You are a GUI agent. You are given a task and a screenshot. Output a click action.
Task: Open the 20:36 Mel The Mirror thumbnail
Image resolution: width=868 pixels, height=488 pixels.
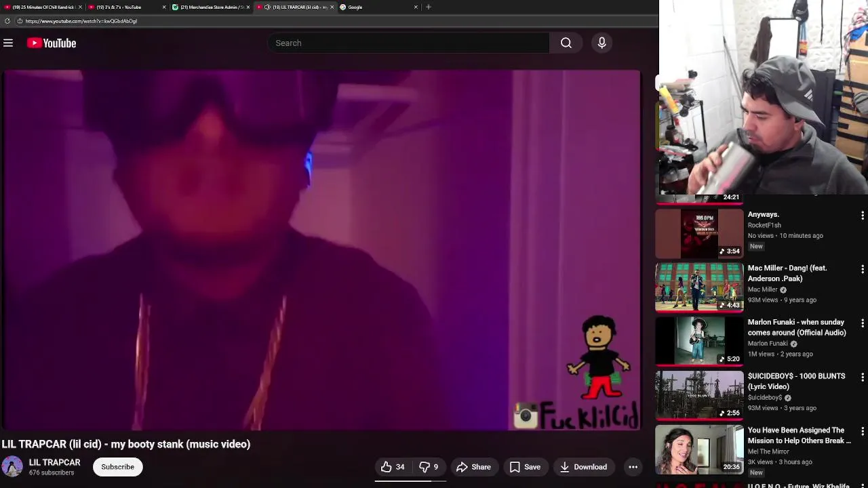pos(699,449)
